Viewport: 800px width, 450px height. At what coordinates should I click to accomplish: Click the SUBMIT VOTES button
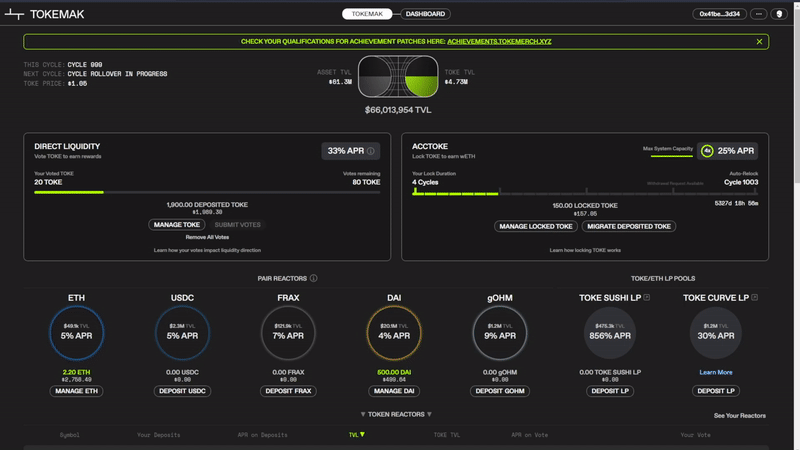pos(237,224)
